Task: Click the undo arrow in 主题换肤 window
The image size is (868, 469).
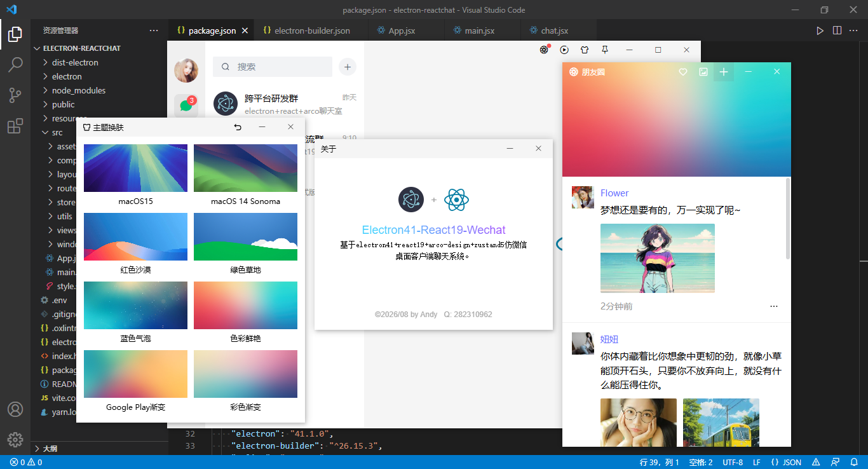Action: click(x=238, y=127)
